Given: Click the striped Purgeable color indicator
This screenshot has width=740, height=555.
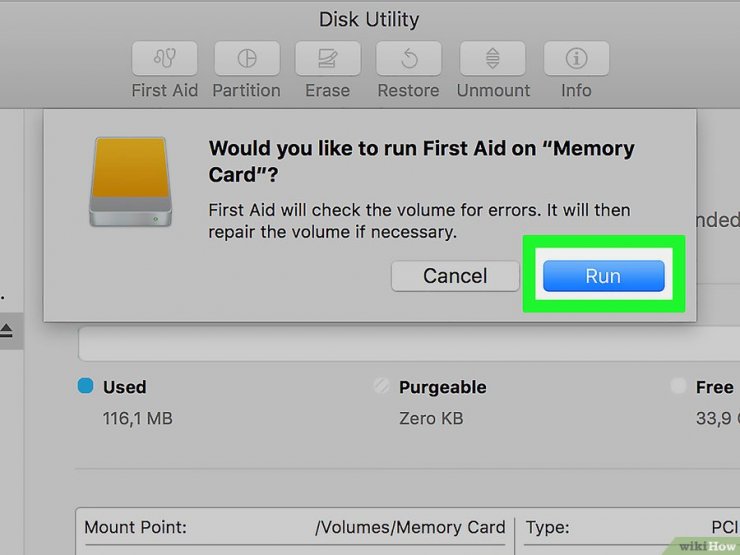Looking at the screenshot, I should [x=381, y=386].
